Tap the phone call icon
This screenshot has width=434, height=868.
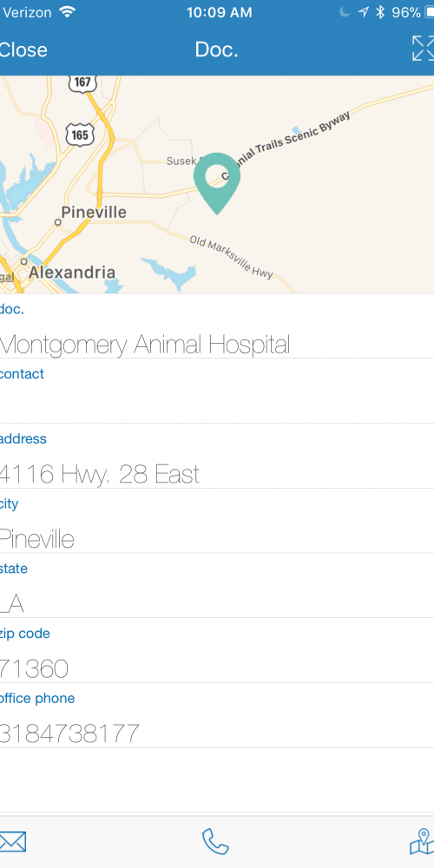[215, 841]
